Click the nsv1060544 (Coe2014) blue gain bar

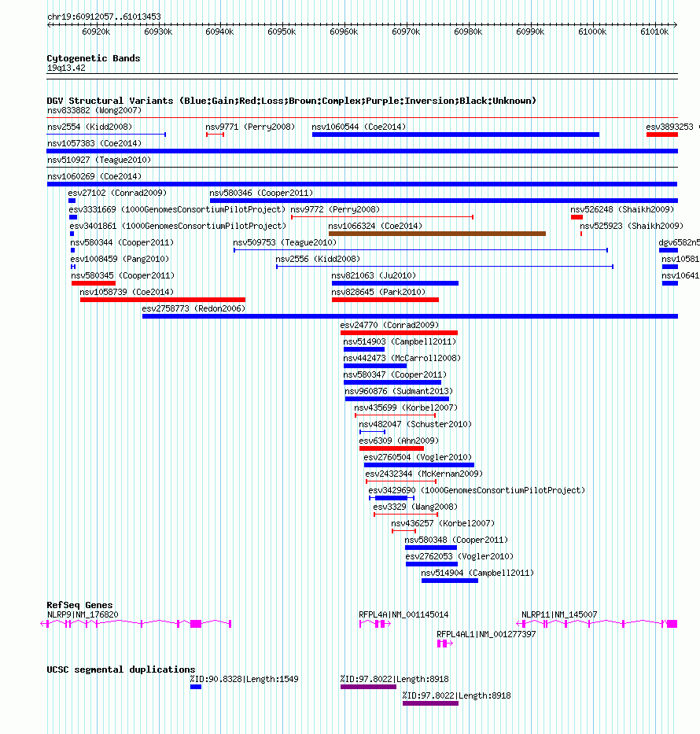click(x=455, y=135)
